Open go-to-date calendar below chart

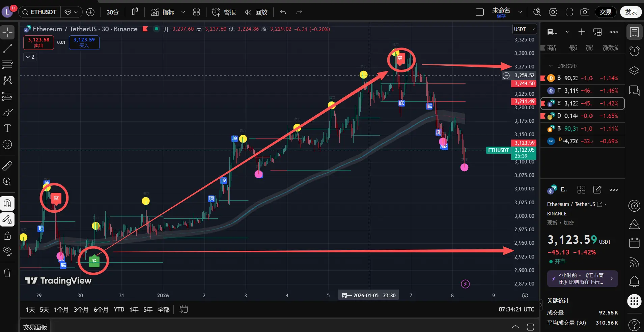tap(184, 309)
